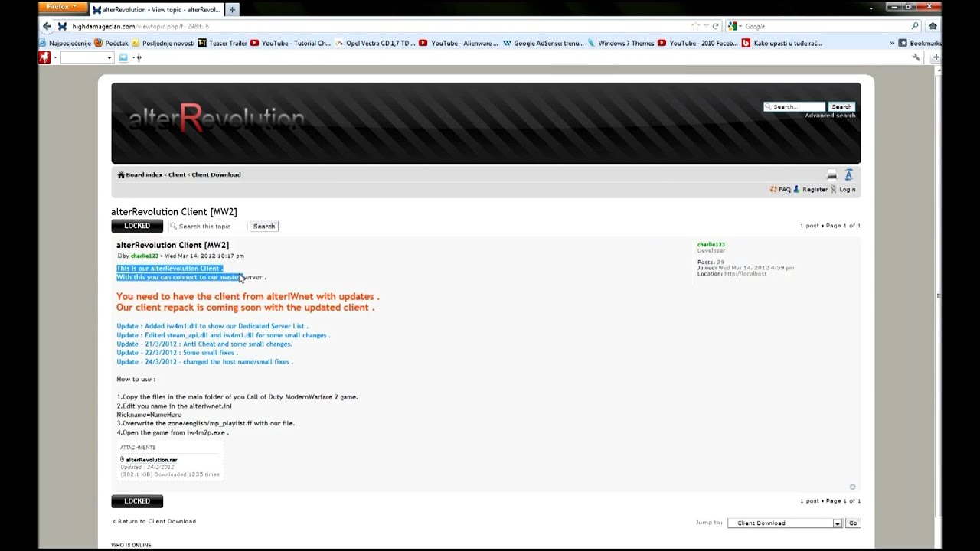
Task: Open the post title alterRevolution Client [MW2]
Action: (172, 246)
